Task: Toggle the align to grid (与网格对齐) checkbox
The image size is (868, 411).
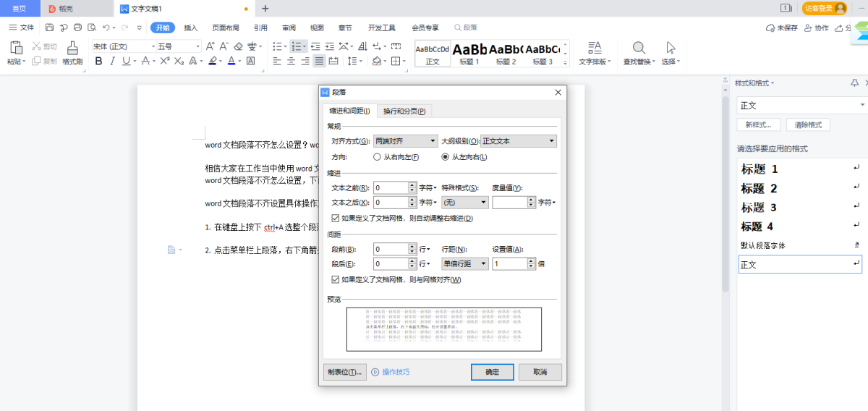Action: pos(335,279)
